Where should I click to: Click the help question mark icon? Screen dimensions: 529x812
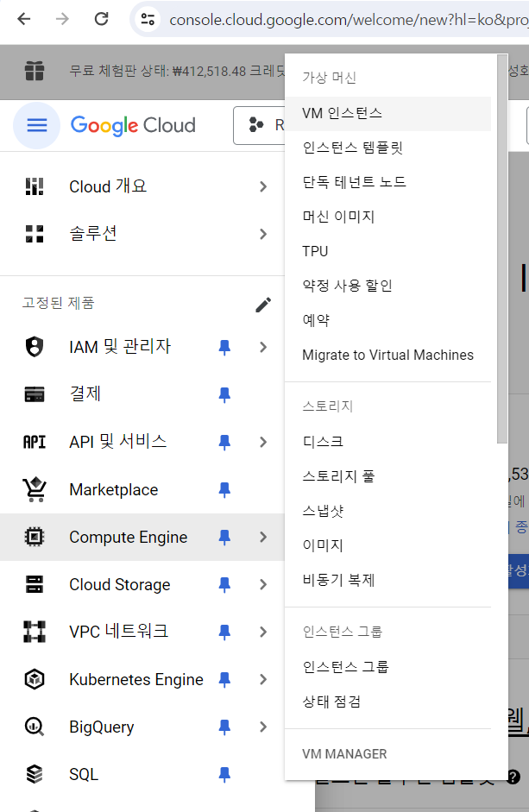(x=513, y=777)
